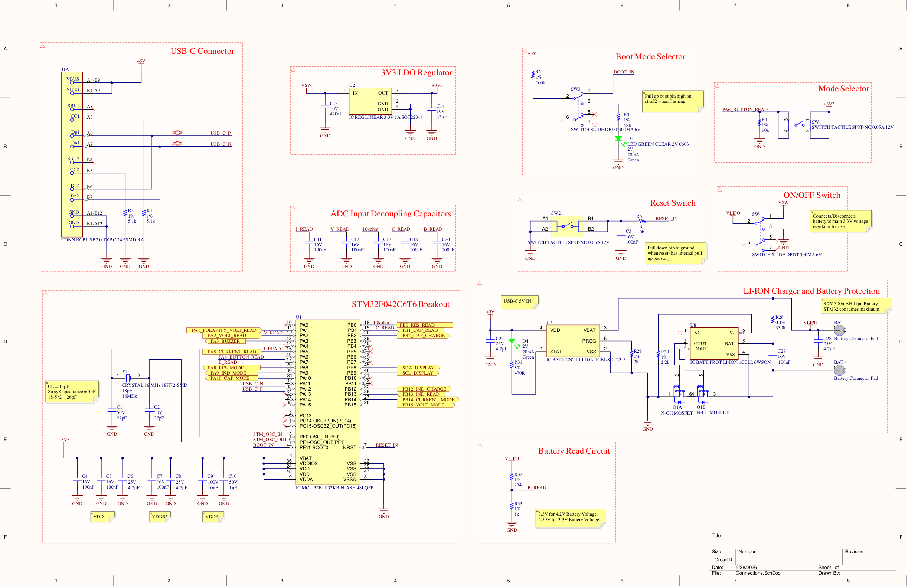Click the 'USB-C 5V IN' note

(520, 301)
